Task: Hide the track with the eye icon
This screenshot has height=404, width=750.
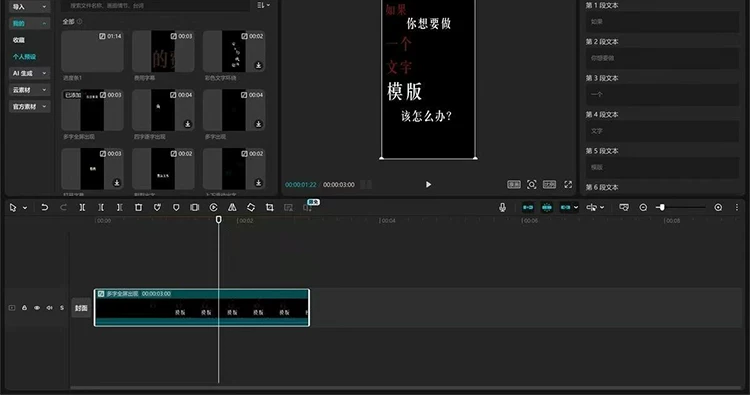Action: click(x=37, y=308)
